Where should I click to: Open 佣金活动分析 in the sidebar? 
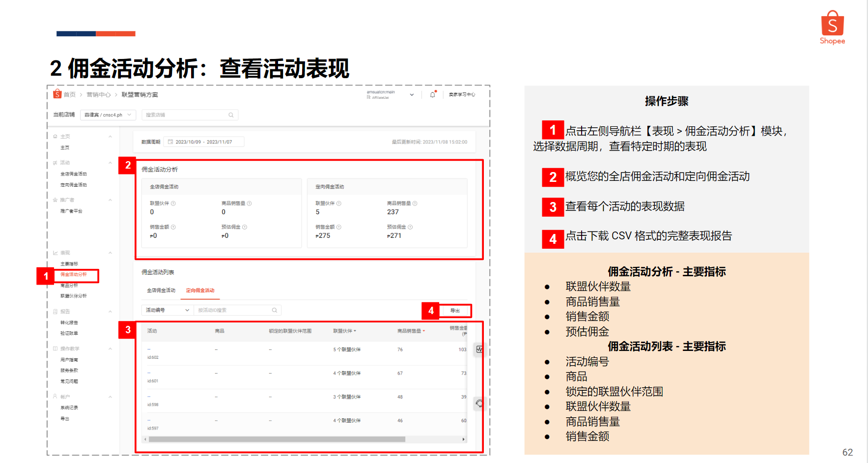[74, 275]
